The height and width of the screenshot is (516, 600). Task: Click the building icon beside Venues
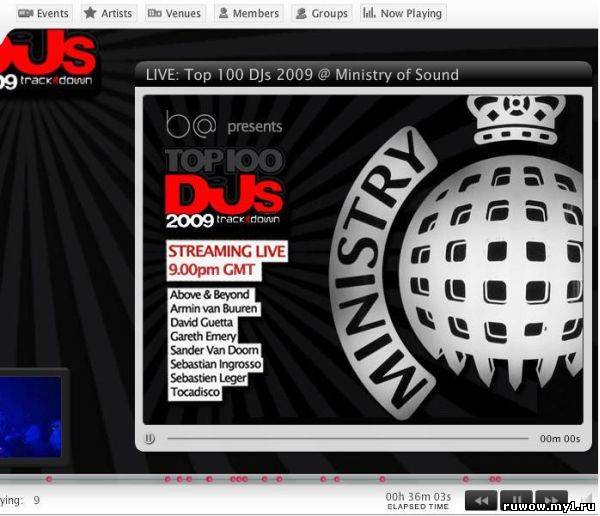coord(155,13)
